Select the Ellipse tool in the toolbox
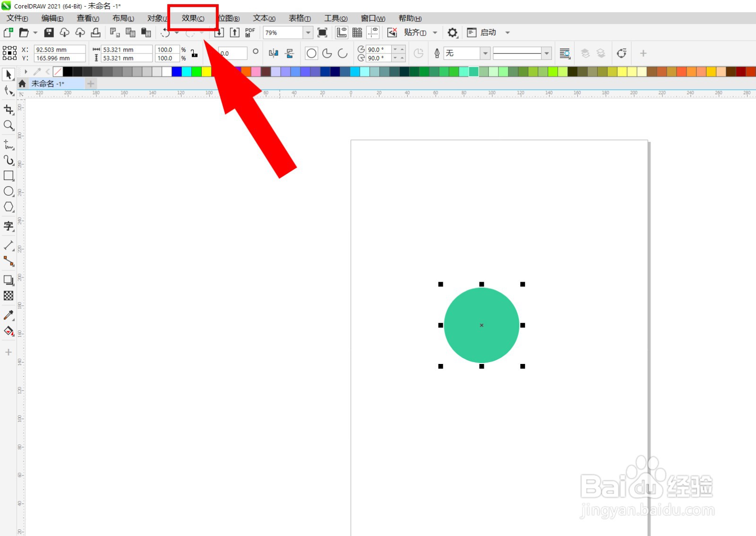This screenshot has width=756, height=536. tap(9, 191)
